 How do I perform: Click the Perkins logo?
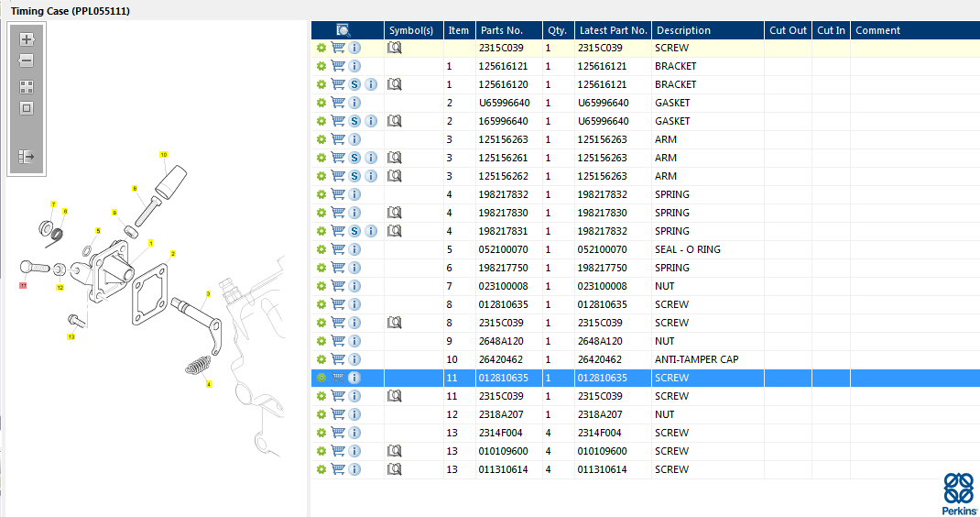pyautogui.click(x=959, y=494)
